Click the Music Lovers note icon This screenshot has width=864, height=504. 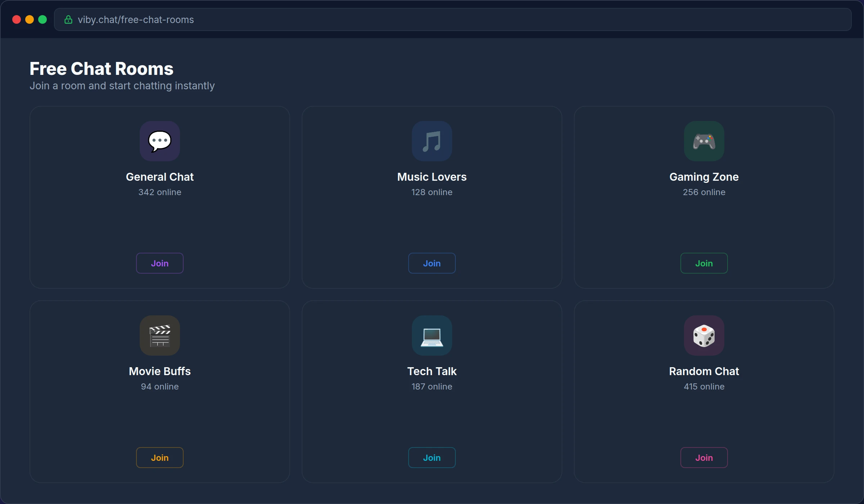[x=432, y=141]
